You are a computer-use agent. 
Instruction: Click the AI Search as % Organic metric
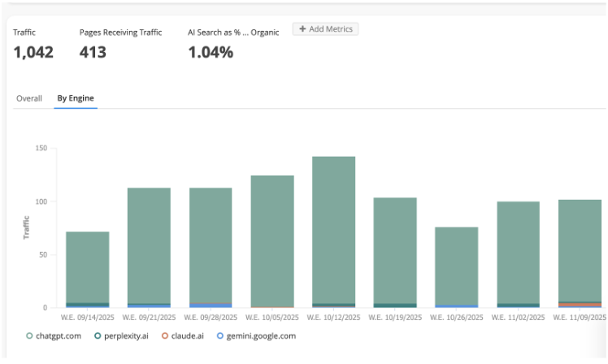click(x=233, y=32)
